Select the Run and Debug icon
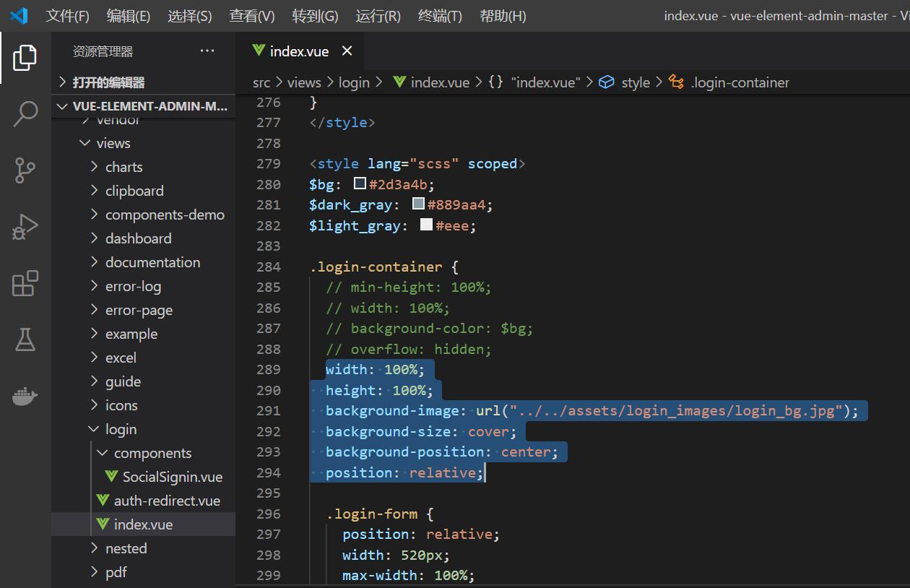Screen dimensions: 910x588 25,227
